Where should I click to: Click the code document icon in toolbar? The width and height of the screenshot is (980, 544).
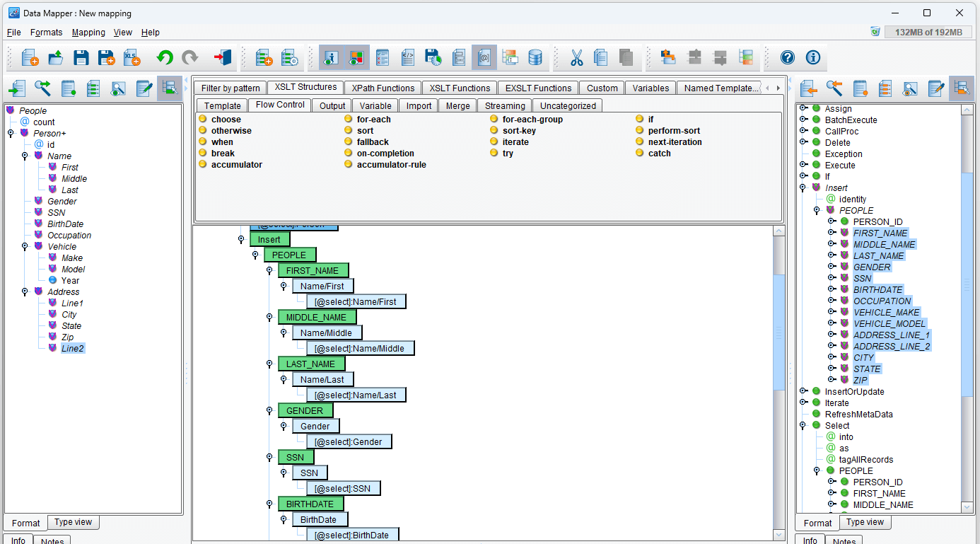coord(407,57)
